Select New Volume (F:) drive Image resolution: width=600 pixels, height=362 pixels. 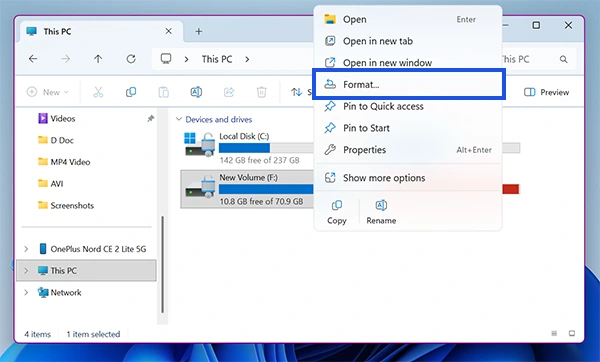click(247, 189)
